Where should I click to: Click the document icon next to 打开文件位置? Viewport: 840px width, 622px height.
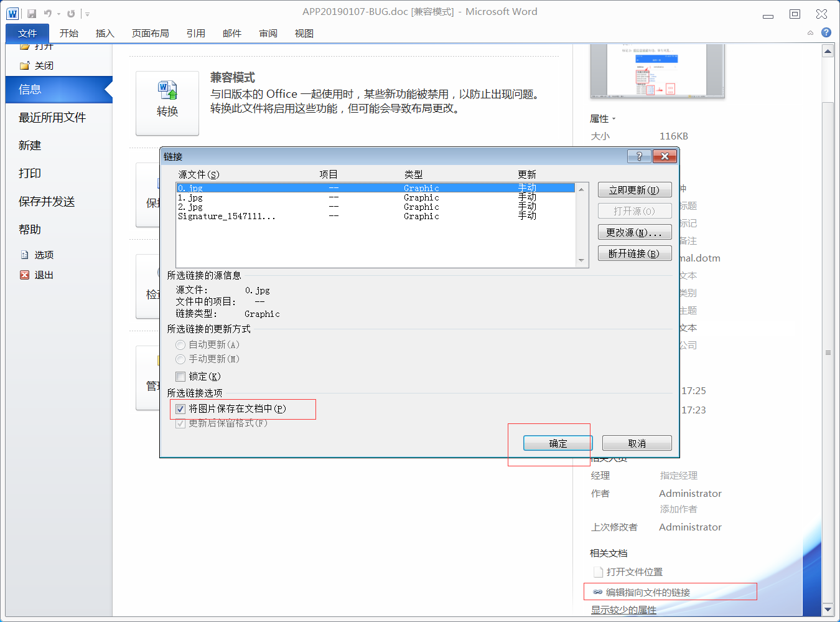coord(597,572)
